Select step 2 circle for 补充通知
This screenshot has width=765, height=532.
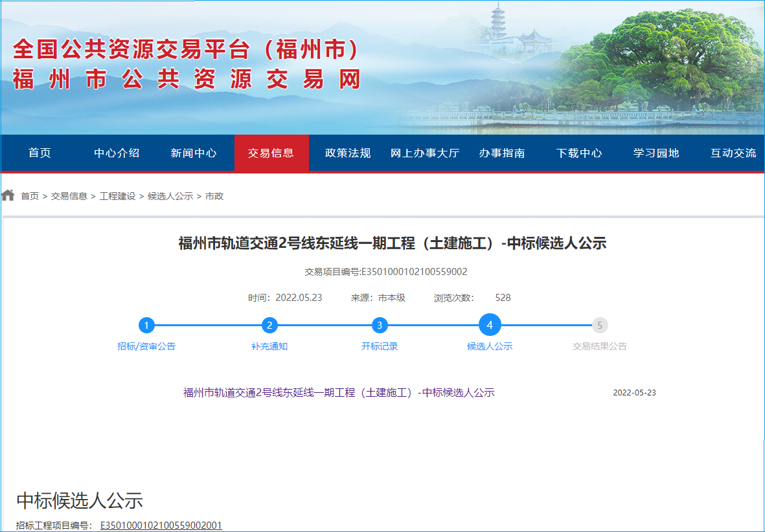(269, 326)
